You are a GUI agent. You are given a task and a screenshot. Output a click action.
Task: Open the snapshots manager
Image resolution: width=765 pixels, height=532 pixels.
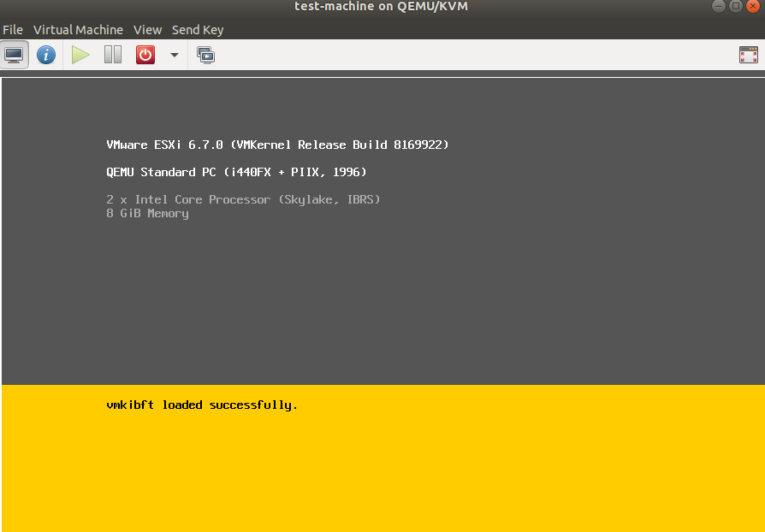coord(206,55)
